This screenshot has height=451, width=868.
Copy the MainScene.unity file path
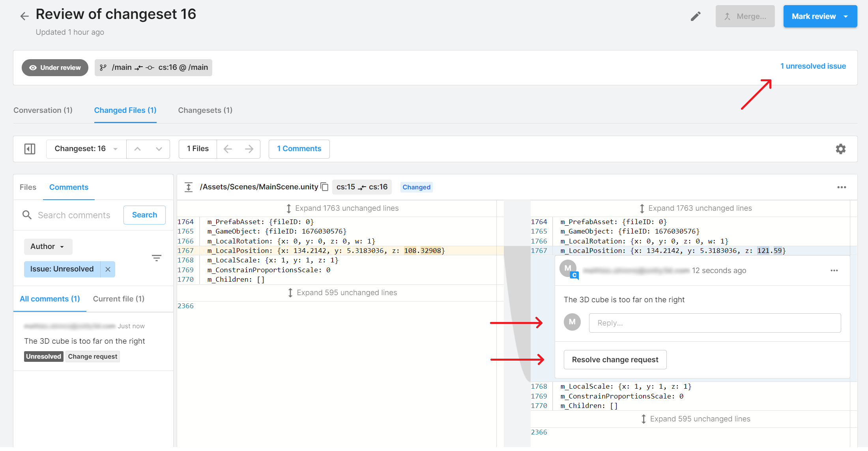[325, 187]
